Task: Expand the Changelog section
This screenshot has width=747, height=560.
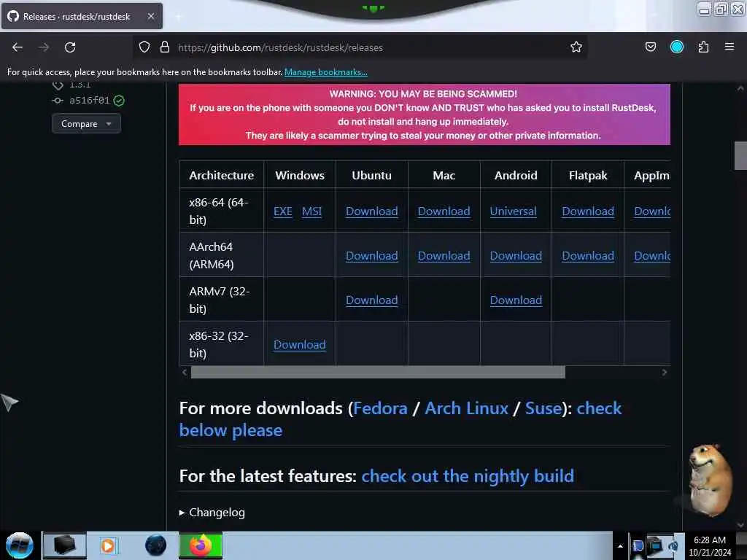Action: (x=212, y=513)
